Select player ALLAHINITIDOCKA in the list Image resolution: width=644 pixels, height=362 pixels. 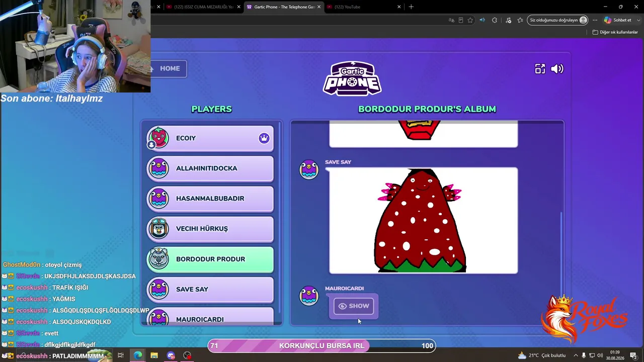tap(210, 168)
